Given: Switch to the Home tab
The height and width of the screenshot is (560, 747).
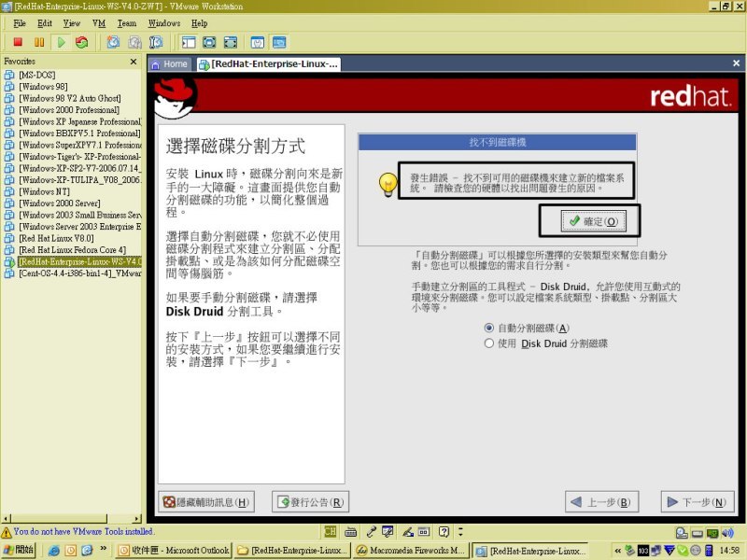Looking at the screenshot, I should [170, 63].
